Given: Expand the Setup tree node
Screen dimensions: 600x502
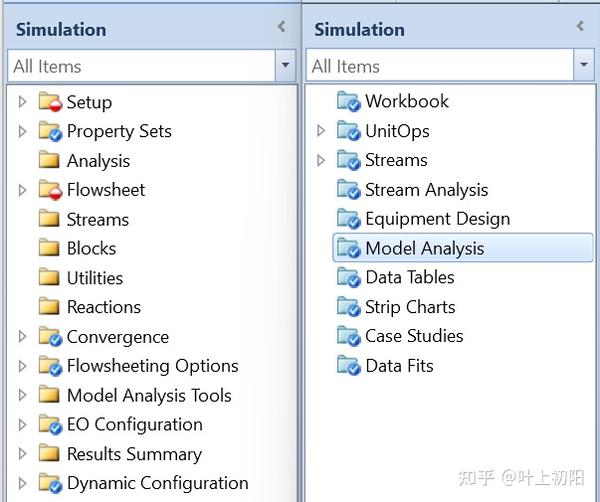Looking at the screenshot, I should 23,102.
